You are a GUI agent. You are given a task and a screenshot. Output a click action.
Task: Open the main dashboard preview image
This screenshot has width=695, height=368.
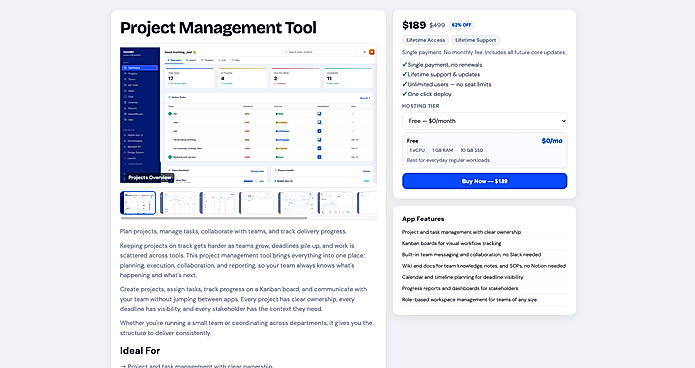pyautogui.click(x=248, y=115)
